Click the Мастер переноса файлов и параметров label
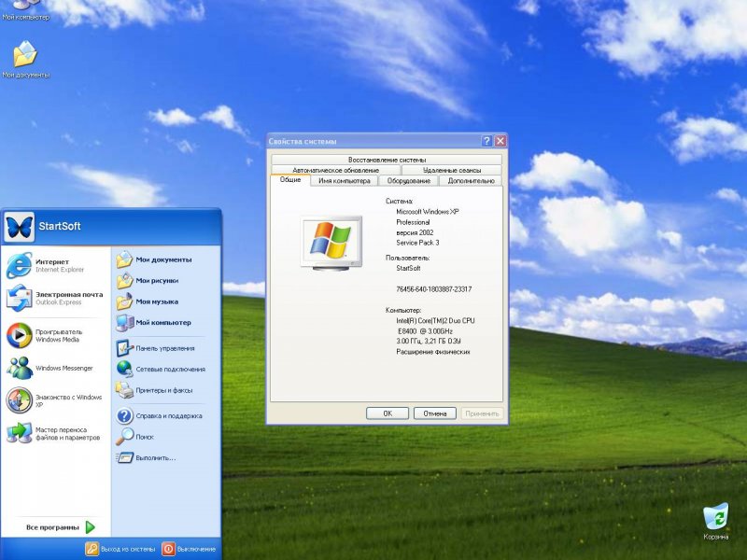Screen dimensions: 747x560 67,433
